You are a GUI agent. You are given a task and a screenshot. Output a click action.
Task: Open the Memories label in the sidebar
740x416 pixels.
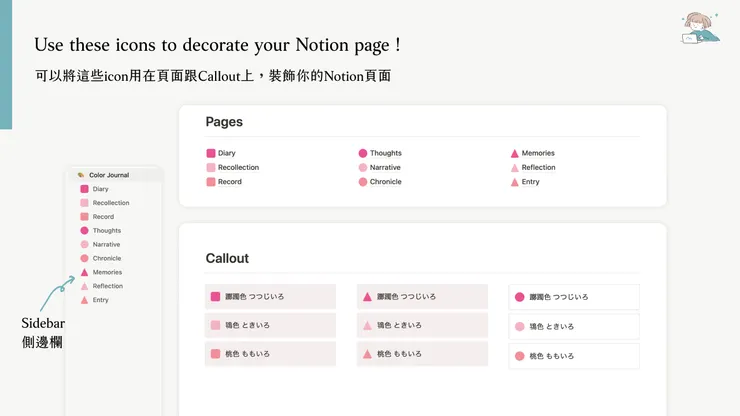click(107, 272)
